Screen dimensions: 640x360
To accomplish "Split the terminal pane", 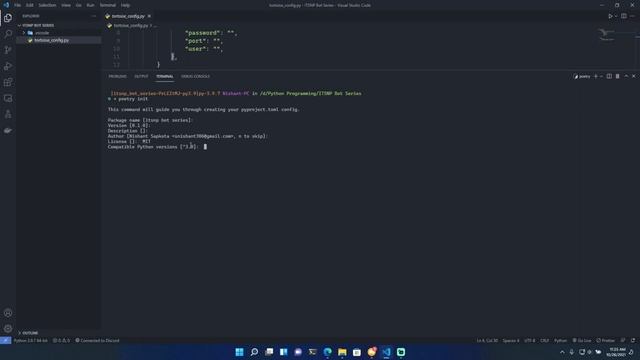I will pos(609,76).
